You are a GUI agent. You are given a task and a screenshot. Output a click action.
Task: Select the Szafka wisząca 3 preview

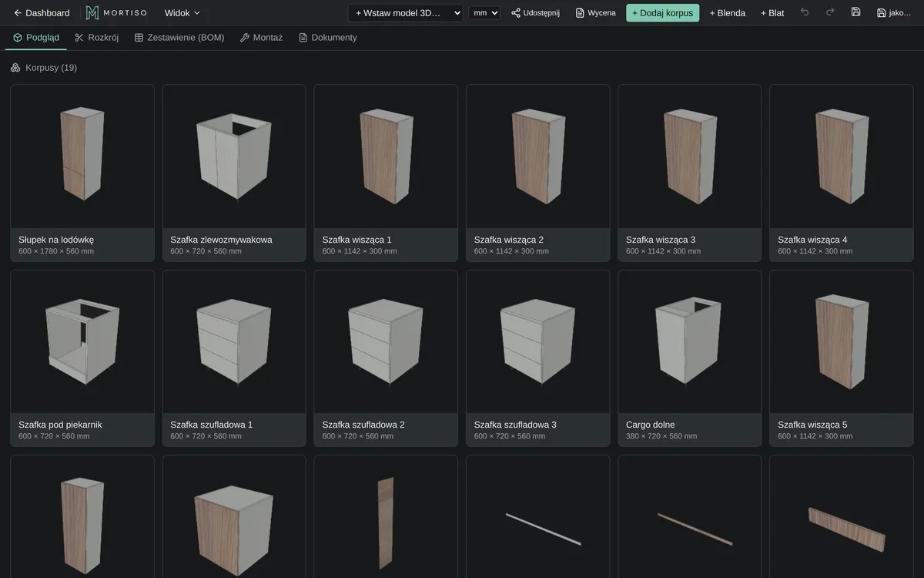[690, 156]
